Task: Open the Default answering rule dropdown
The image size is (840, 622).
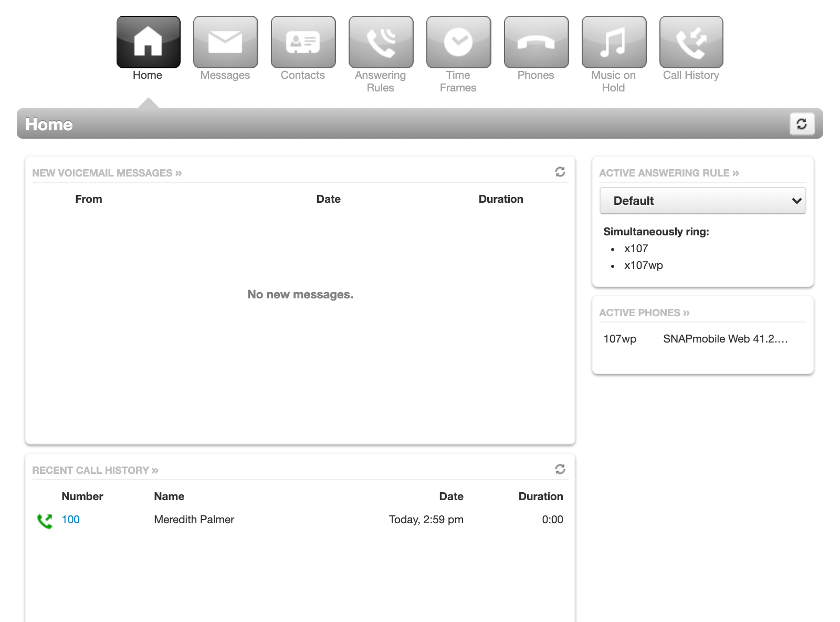Action: (x=702, y=201)
